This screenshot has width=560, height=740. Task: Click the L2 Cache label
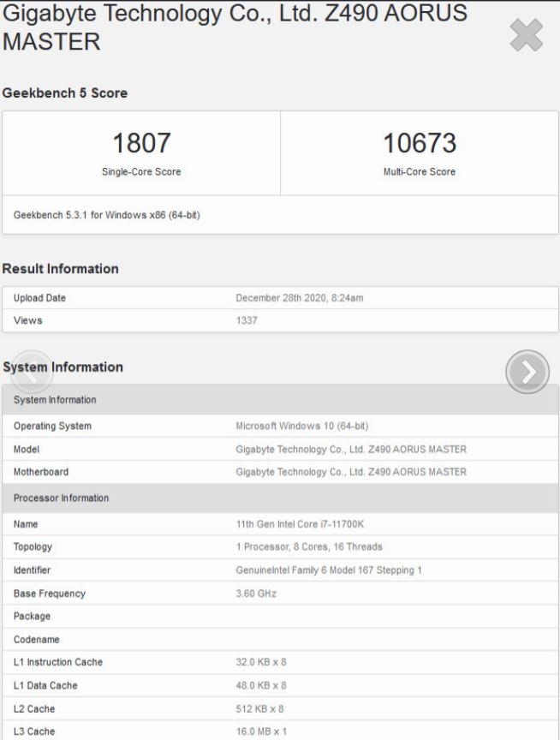[x=34, y=709]
